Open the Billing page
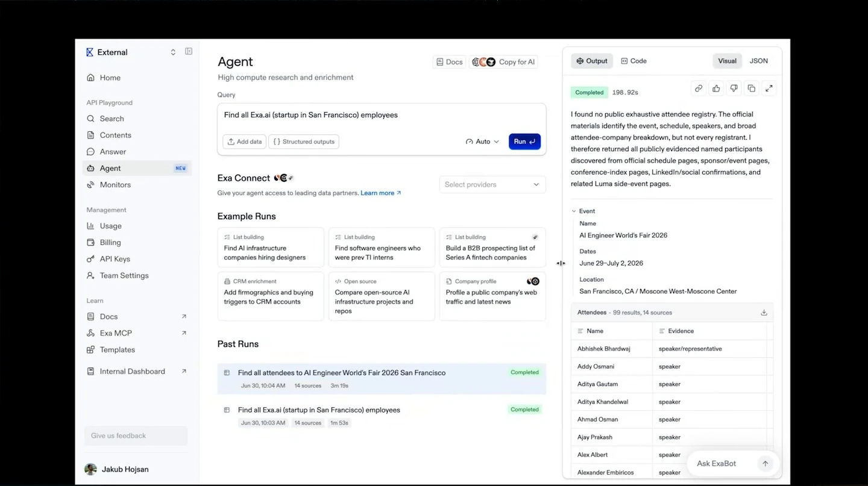The image size is (868, 486). pyautogui.click(x=137, y=243)
